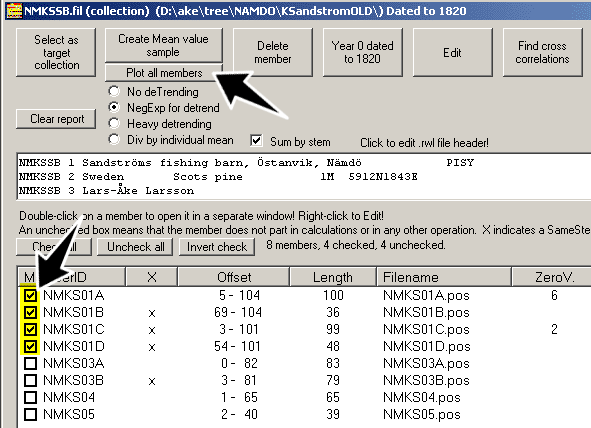This screenshot has width=591, height=428.
Task: Click filename NMKS03A.pos
Action: 426,363
